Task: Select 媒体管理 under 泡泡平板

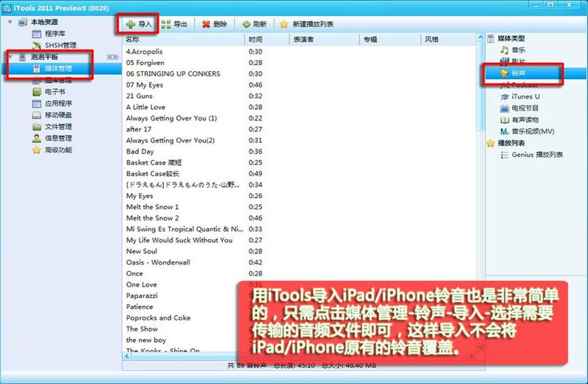Action: point(53,68)
